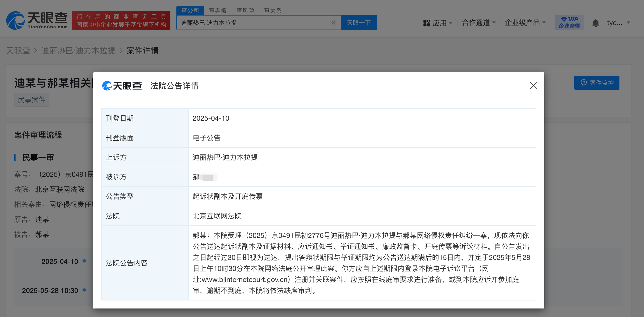Click the 公告类型 label cell
Image resolution: width=644 pixels, height=317 pixels.
click(x=145, y=196)
